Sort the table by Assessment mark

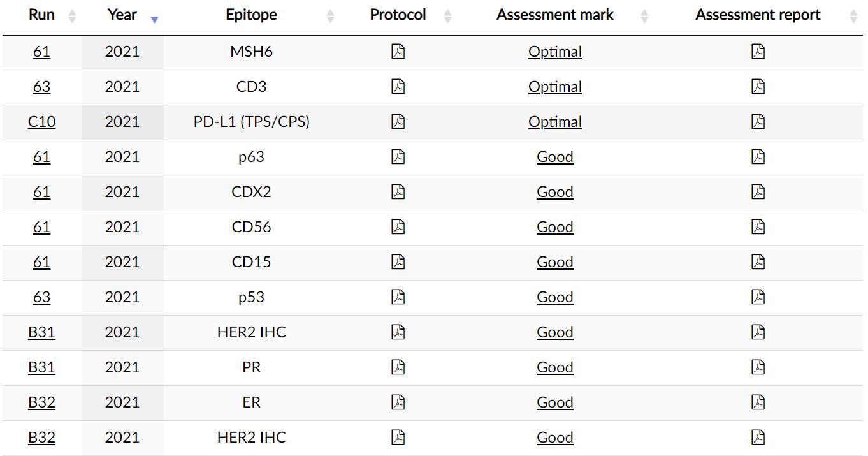555,15
